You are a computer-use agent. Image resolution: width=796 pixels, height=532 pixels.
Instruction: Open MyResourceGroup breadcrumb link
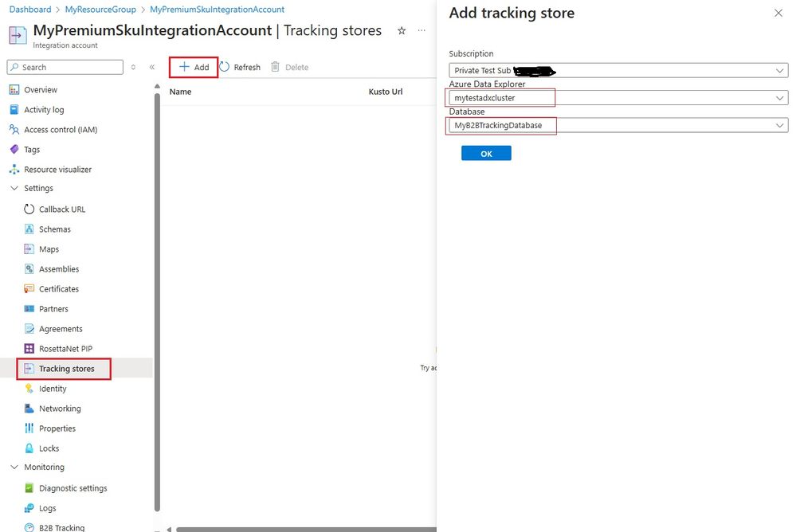[100, 10]
